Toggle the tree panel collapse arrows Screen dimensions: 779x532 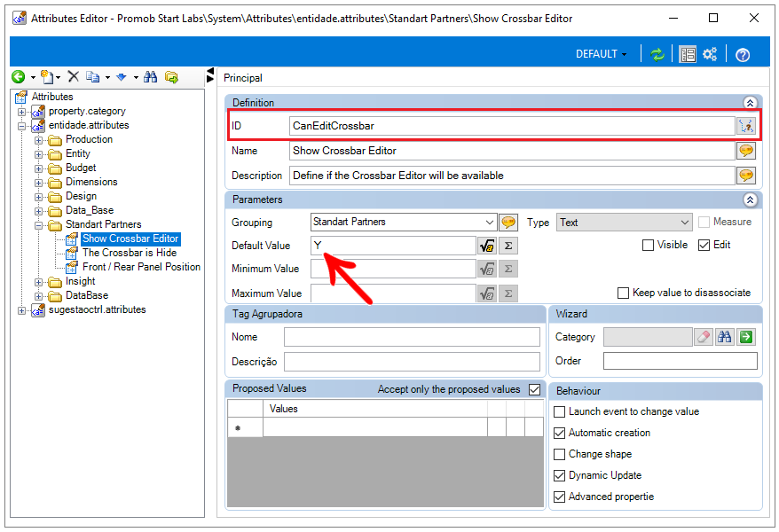click(x=210, y=75)
